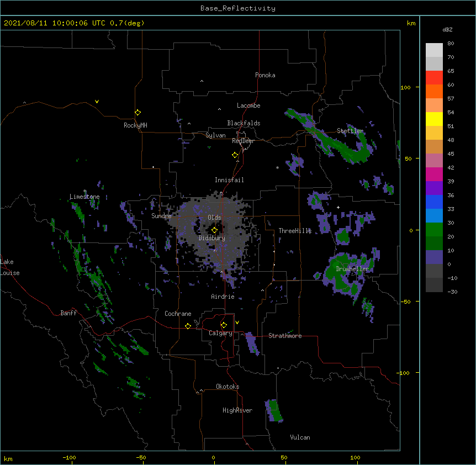
Task: Click the Olds town label
Action: pyautogui.click(x=214, y=218)
